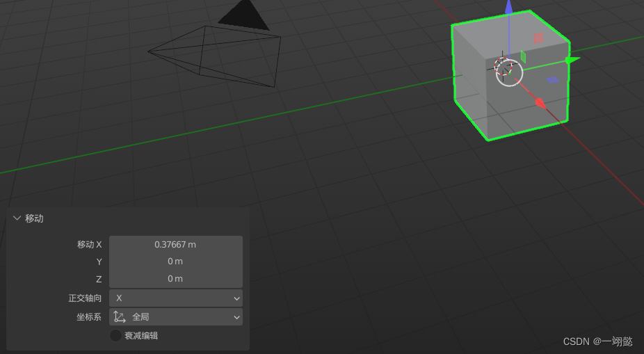Click the green Y-axis gizmo arrow
Viewport: 644px width, 354px height.
(x=572, y=60)
